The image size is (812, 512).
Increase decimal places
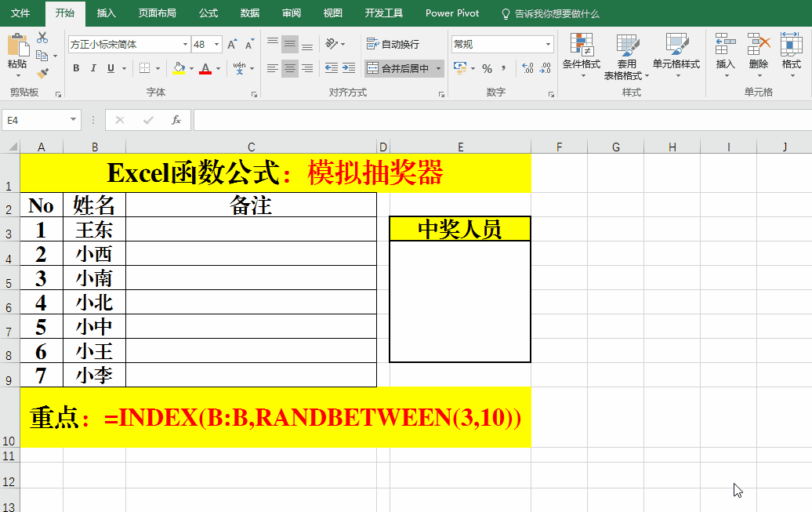coord(527,68)
